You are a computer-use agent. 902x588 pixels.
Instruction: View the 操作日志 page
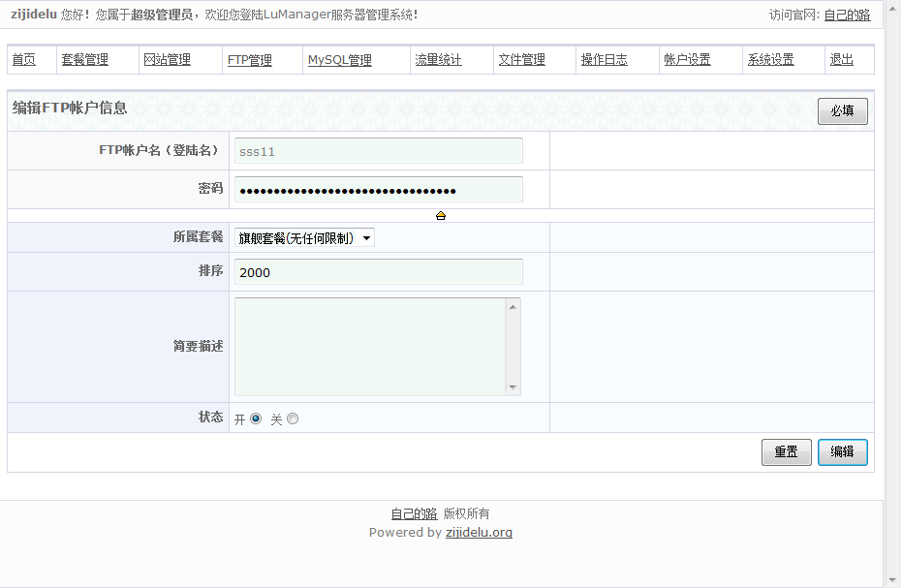click(x=605, y=60)
